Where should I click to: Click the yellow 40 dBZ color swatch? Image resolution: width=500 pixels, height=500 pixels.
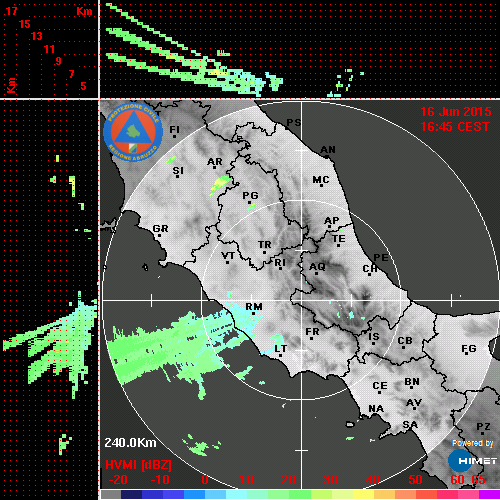coord(363,495)
